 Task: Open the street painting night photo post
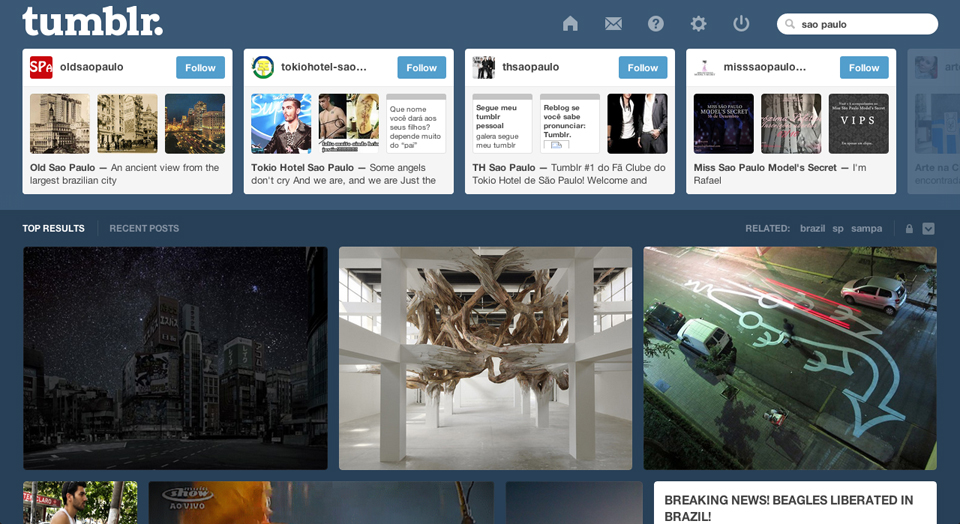point(790,358)
